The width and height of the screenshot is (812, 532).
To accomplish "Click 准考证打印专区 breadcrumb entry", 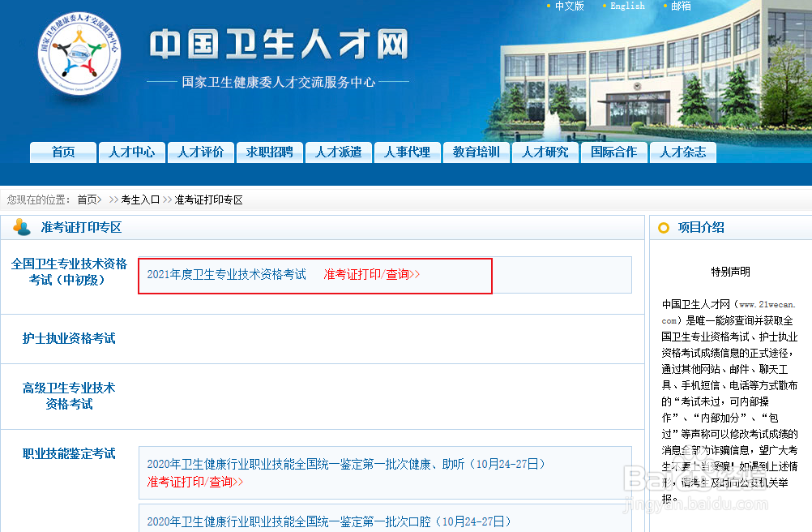I will coord(209,200).
